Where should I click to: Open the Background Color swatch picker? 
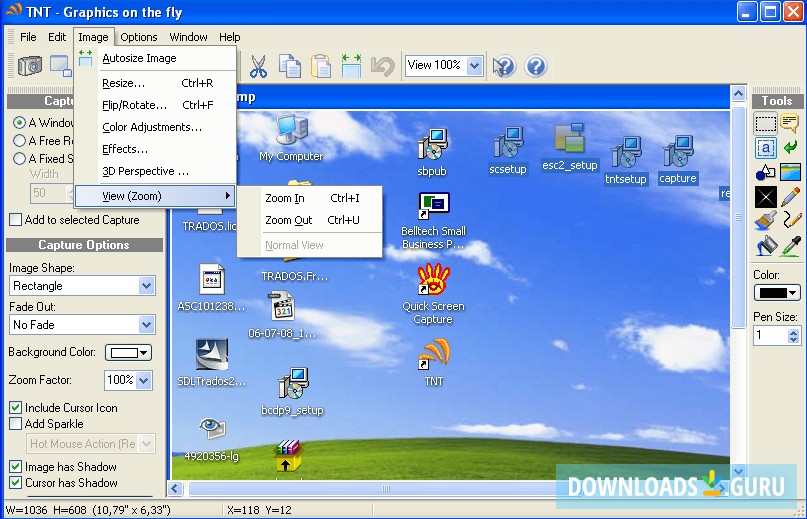point(129,352)
